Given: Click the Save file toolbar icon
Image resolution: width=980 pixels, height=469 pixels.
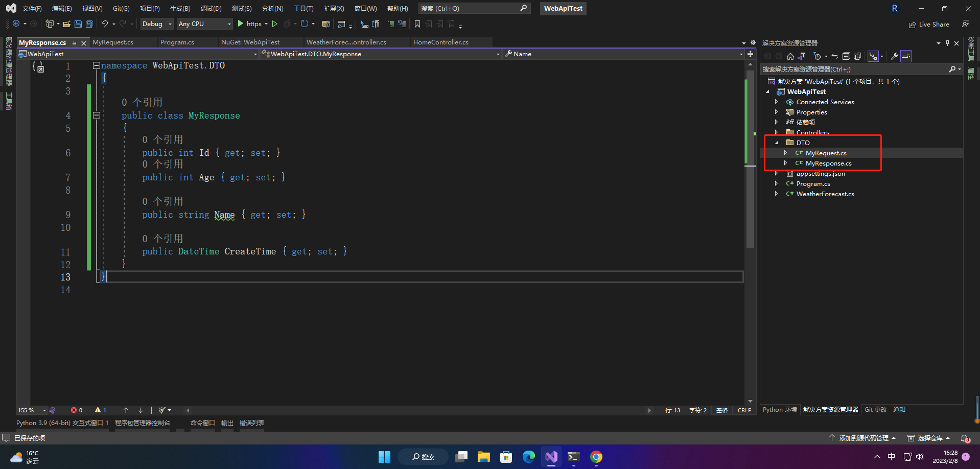Looking at the screenshot, I should click(78, 24).
